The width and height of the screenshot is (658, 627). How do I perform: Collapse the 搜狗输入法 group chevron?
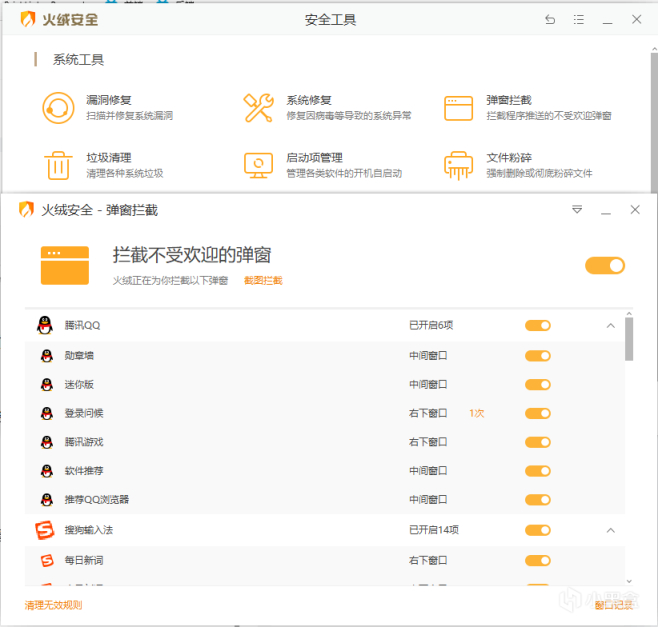tap(611, 530)
